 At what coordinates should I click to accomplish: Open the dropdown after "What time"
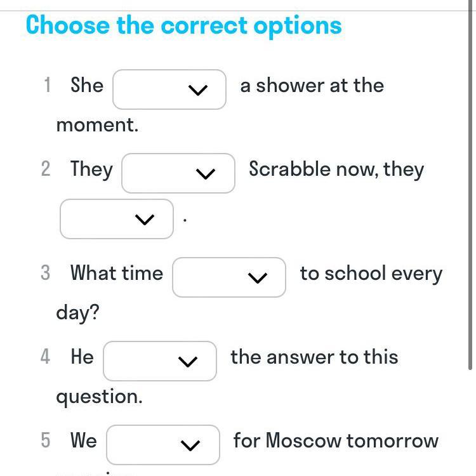[228, 277]
